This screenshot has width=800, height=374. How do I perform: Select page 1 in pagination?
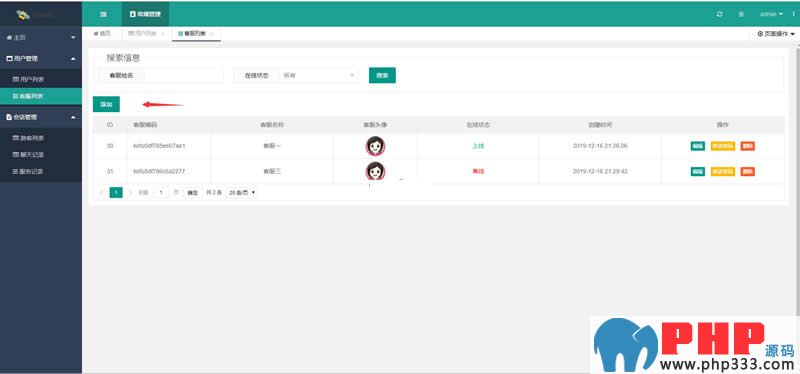[116, 192]
